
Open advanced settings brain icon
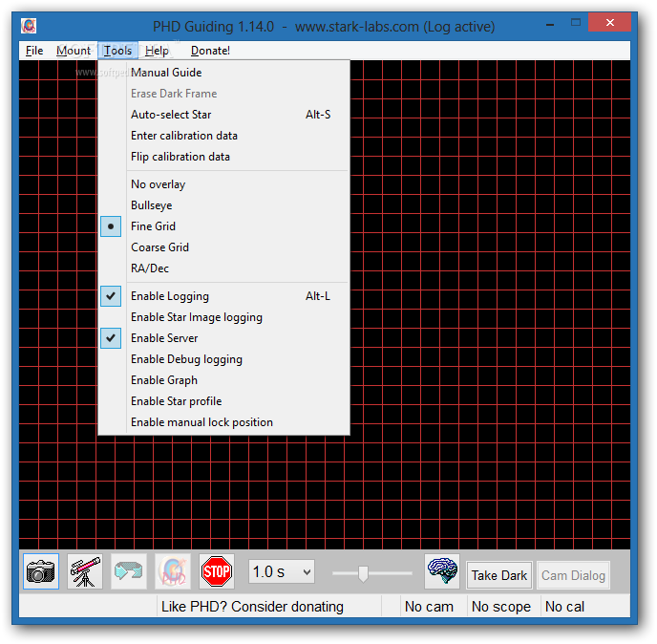click(x=442, y=571)
